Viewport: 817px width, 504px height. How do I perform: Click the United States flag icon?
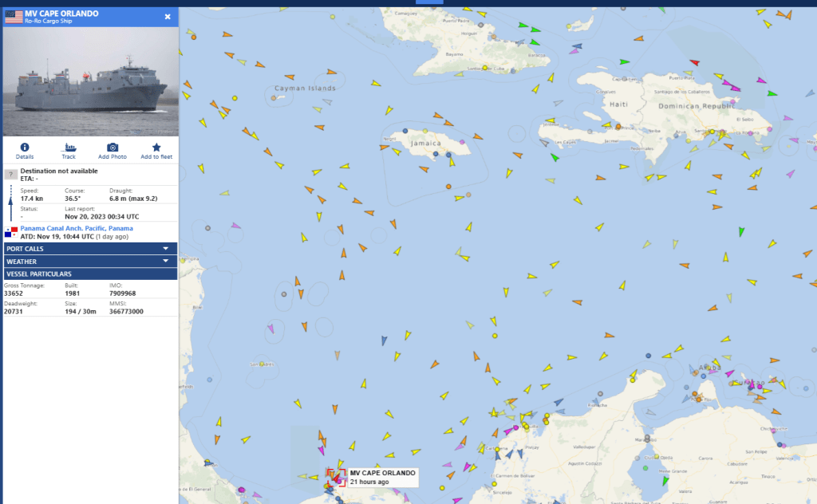pos(14,17)
